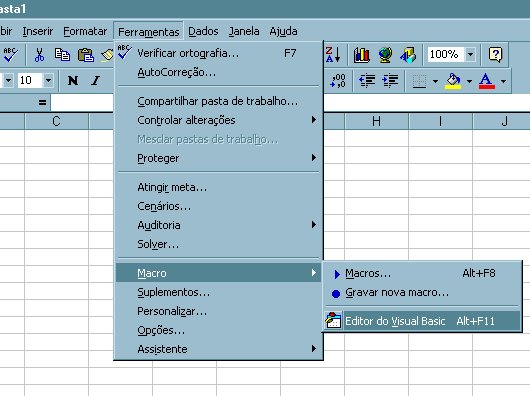Open the Dados menu
Viewport: 530px width, 396px height.
tap(203, 31)
